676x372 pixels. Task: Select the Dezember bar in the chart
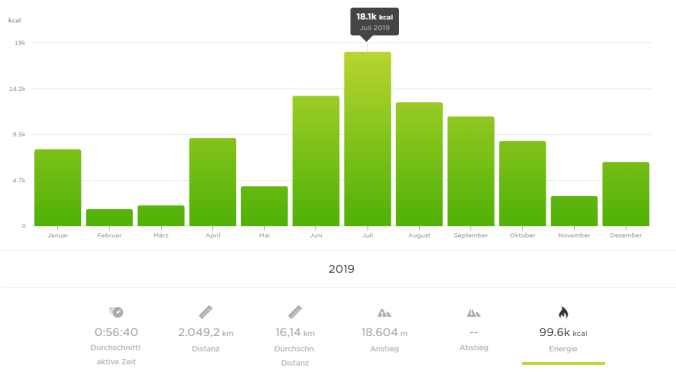tap(626, 194)
